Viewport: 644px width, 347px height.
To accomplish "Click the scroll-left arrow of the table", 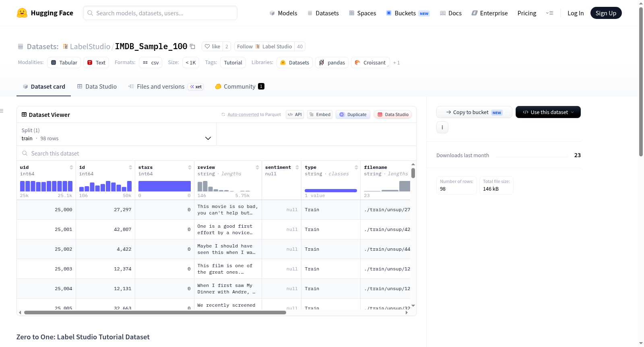I will tap(20, 312).
